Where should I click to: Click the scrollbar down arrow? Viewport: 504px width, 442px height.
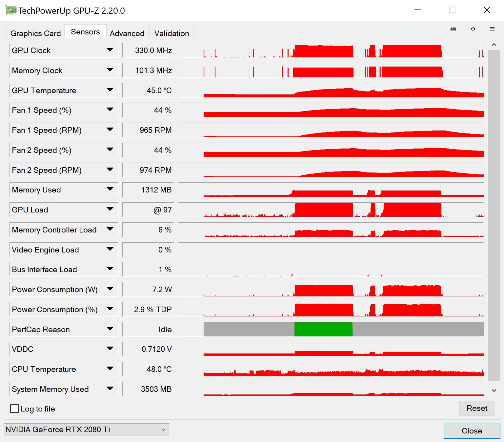point(494,391)
